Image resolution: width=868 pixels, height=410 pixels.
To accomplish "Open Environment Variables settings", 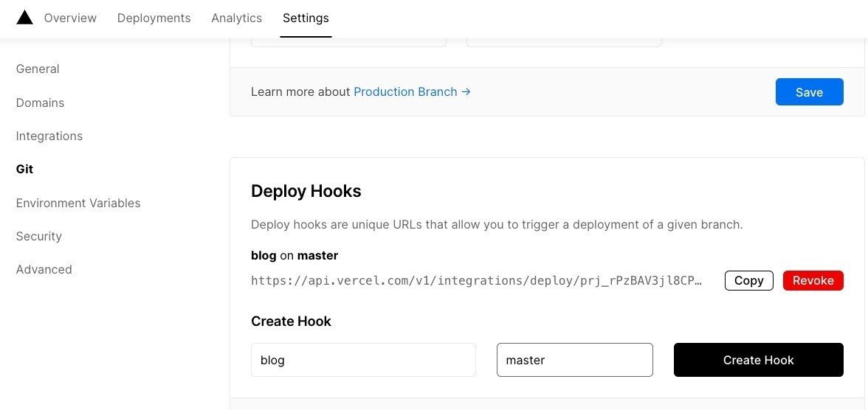I will pos(78,203).
